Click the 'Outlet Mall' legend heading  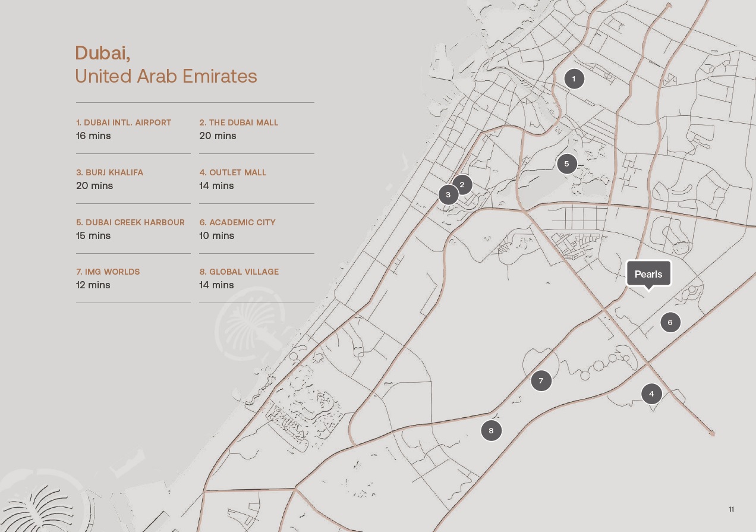[233, 172]
